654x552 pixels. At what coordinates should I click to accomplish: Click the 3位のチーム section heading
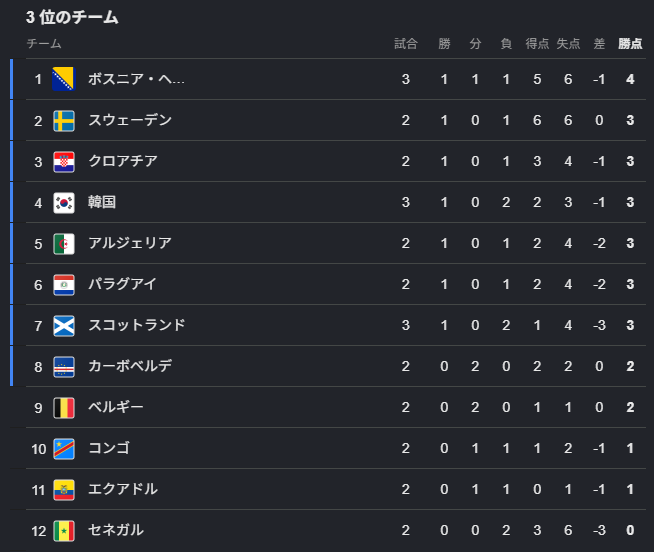[72, 17]
